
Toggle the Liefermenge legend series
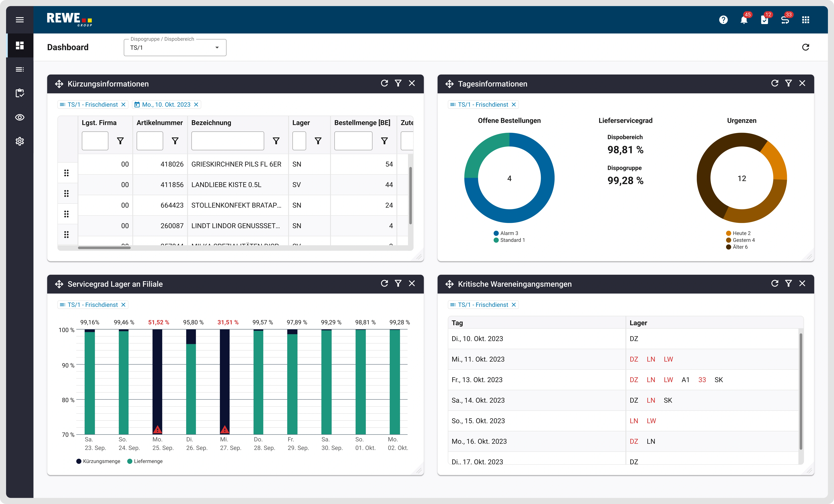pos(145,461)
